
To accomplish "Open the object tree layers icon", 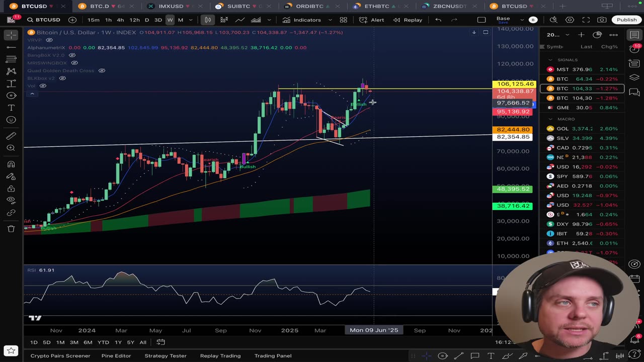I will [x=634, y=77].
